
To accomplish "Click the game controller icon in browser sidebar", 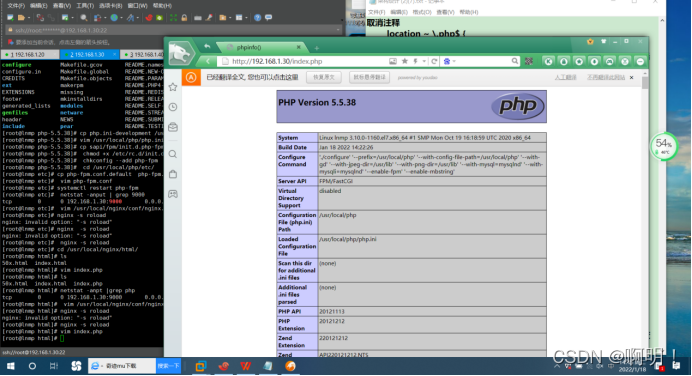I will pyautogui.click(x=173, y=194).
